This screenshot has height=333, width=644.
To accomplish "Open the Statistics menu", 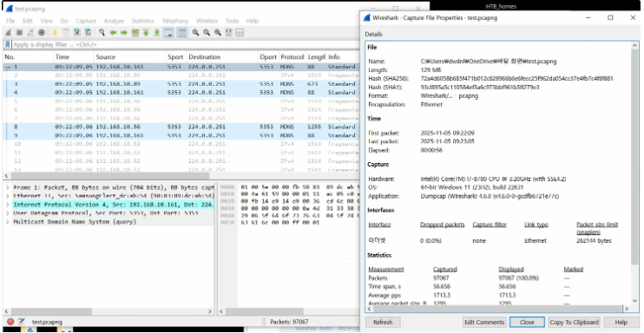I will [x=142, y=21].
